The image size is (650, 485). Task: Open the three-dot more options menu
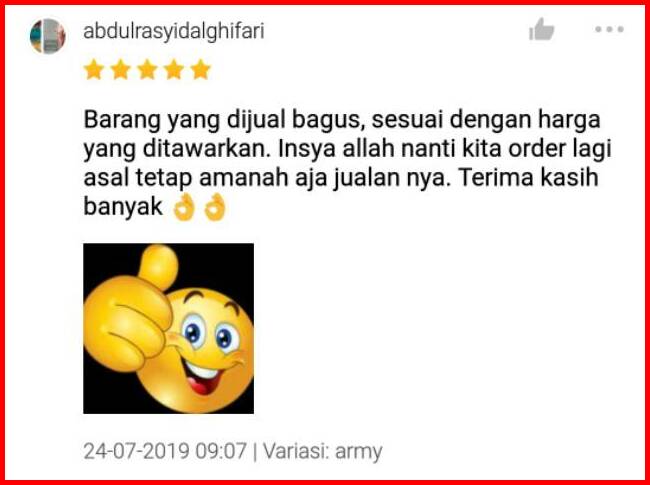click(x=609, y=29)
